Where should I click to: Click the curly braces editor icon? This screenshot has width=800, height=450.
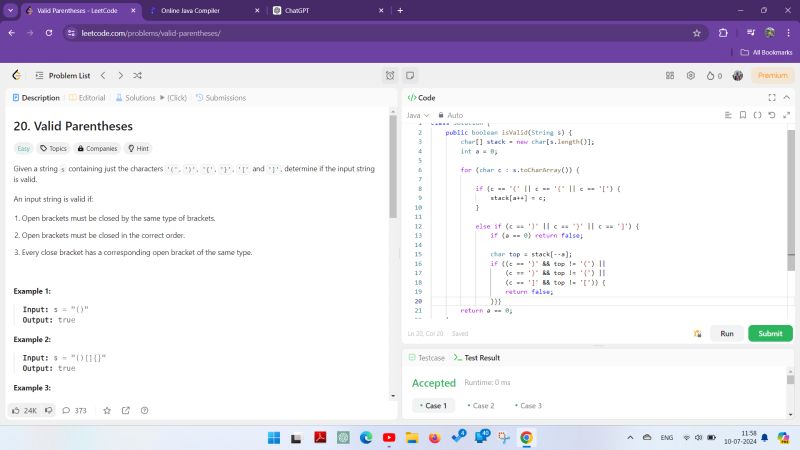[x=757, y=115]
